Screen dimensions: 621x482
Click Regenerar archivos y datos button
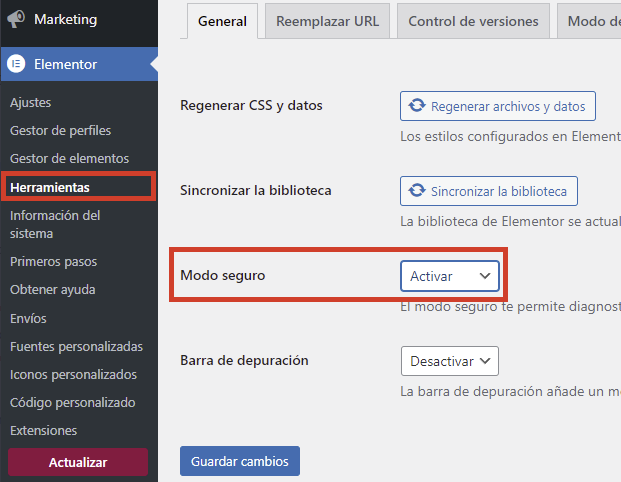tap(498, 106)
